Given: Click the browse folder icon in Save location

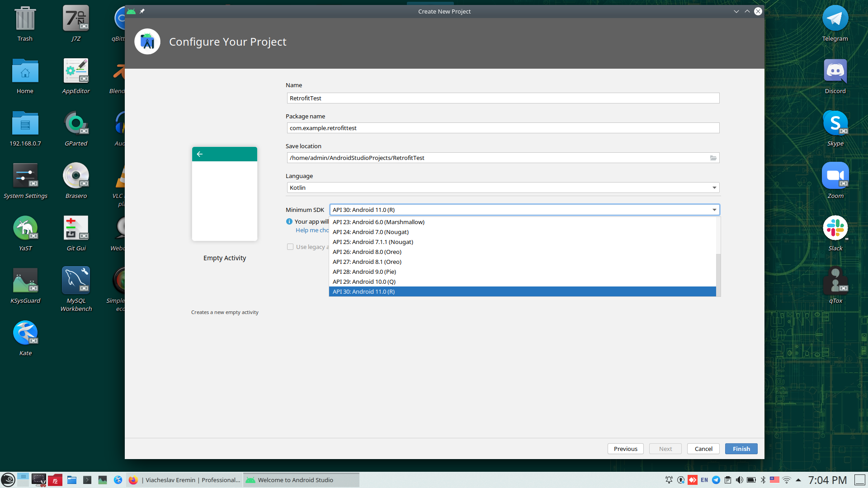Looking at the screenshot, I should [713, 158].
